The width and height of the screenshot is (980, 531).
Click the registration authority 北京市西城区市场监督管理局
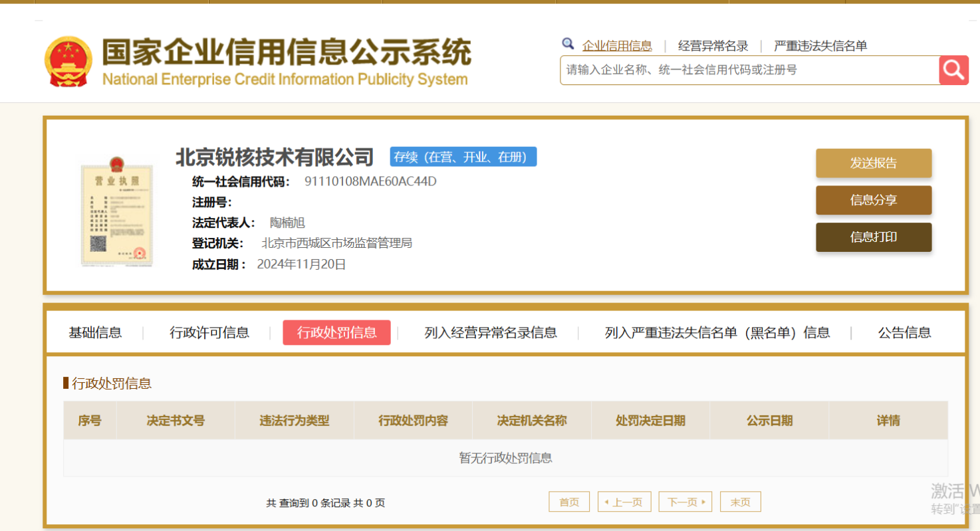337,243
